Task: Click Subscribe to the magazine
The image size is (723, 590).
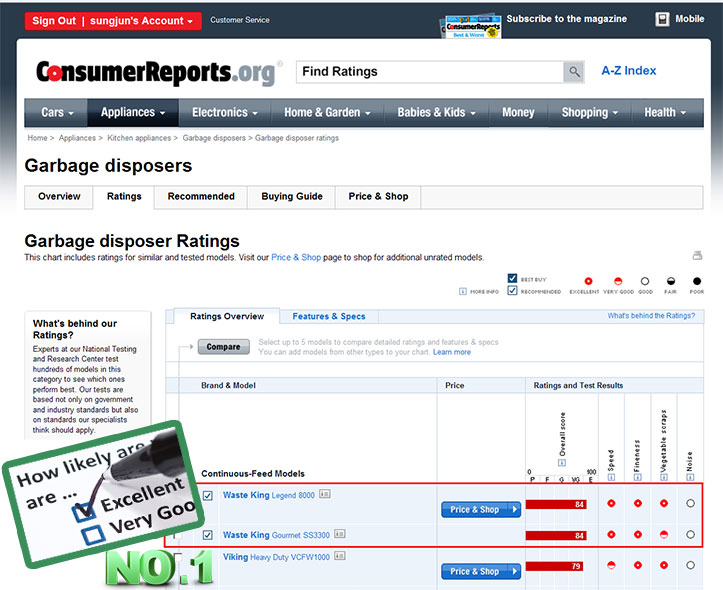Action: [x=567, y=19]
